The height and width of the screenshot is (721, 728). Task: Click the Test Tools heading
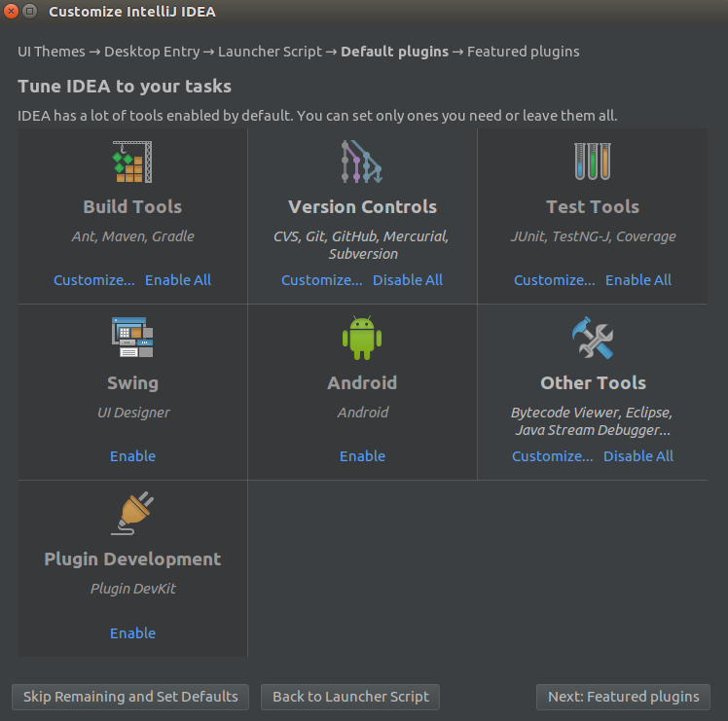(x=593, y=207)
